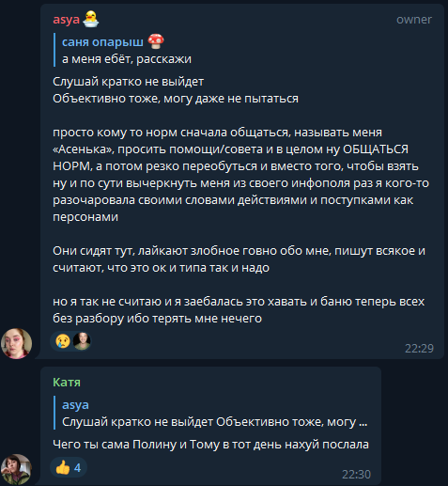The image size is (448, 486).
Task: Click the mushroom emoji after саня опарыш
Action: pos(156,41)
